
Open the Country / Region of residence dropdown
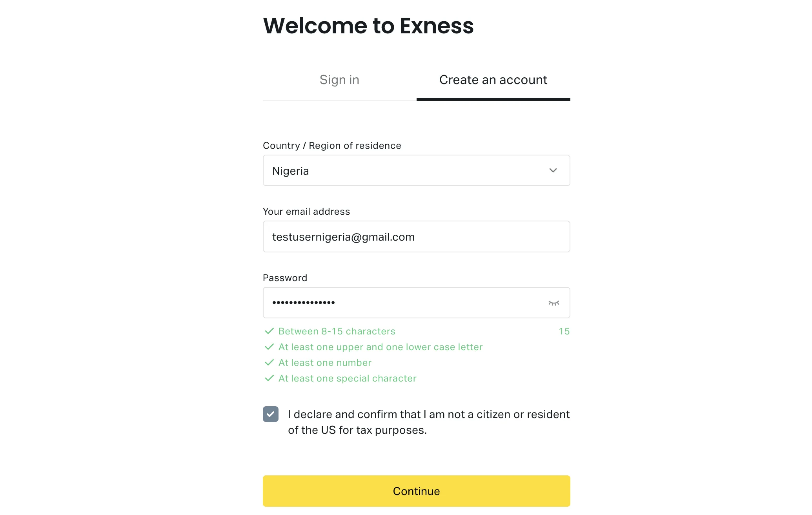tap(416, 170)
